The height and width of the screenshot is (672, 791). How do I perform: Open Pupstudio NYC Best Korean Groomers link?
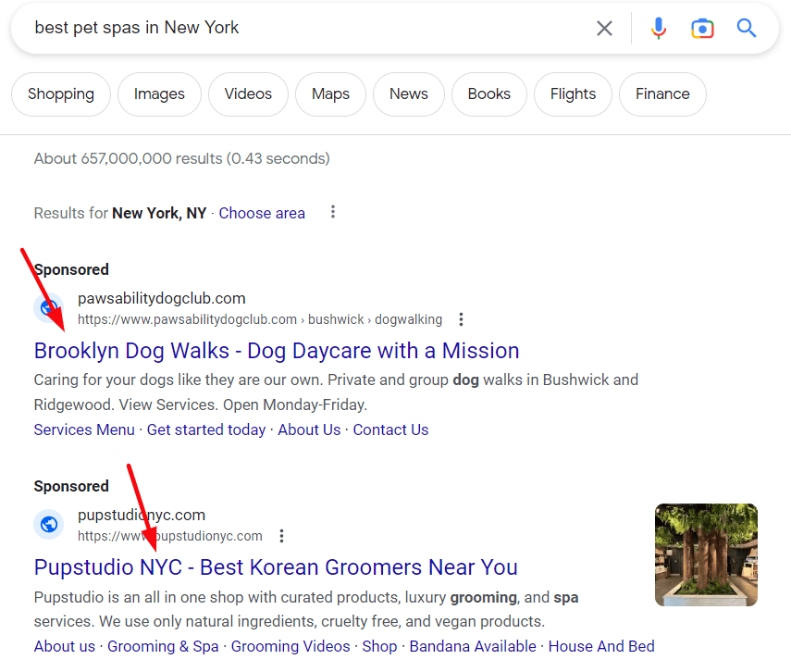point(276,567)
